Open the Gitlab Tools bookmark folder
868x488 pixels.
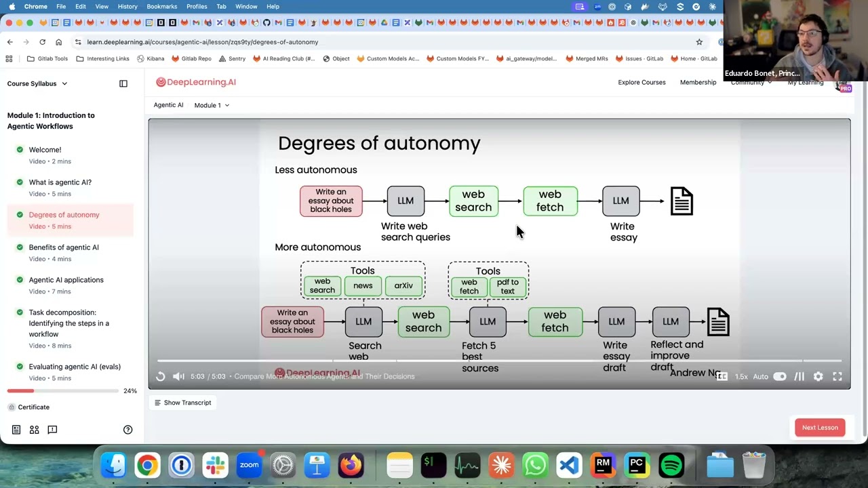tap(47, 59)
